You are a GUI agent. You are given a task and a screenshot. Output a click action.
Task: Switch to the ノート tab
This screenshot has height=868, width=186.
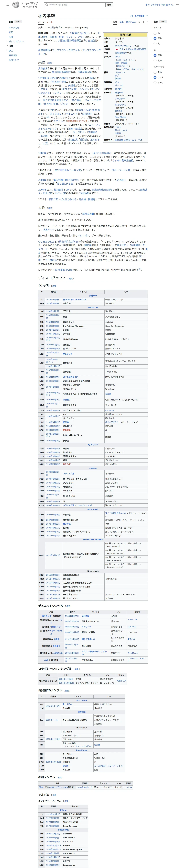pyautogui.click(x=50, y=22)
